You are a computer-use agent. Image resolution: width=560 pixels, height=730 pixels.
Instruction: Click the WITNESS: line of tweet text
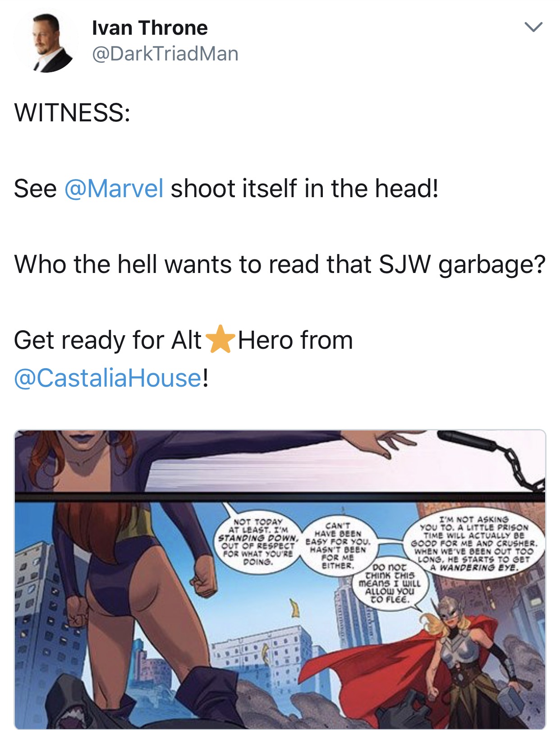pyautogui.click(x=72, y=112)
